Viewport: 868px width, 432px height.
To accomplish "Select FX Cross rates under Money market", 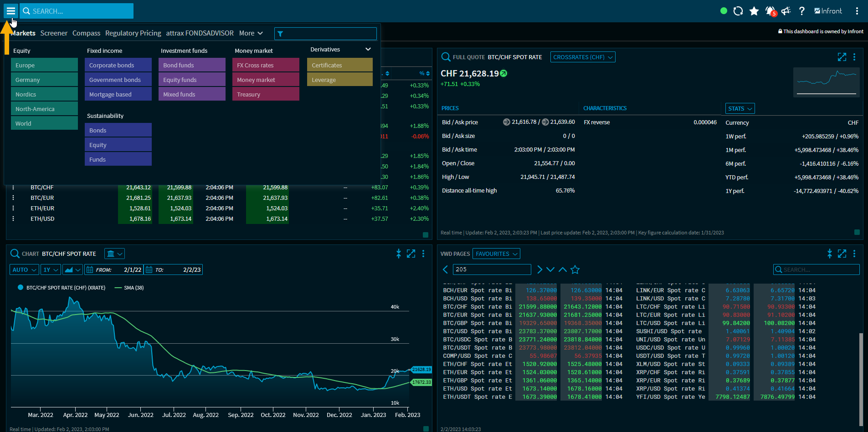I will (x=265, y=65).
